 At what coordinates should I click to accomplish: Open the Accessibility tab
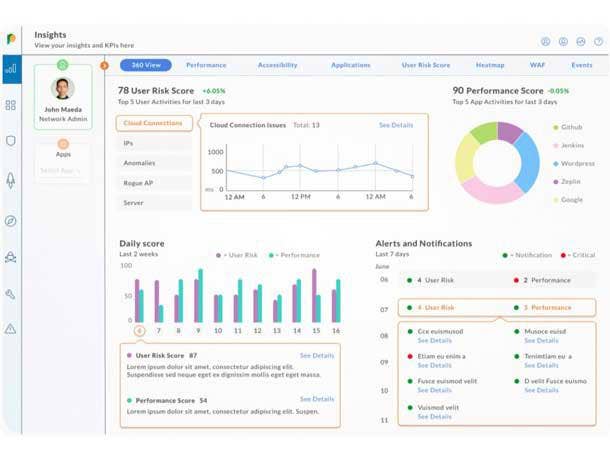(x=277, y=65)
